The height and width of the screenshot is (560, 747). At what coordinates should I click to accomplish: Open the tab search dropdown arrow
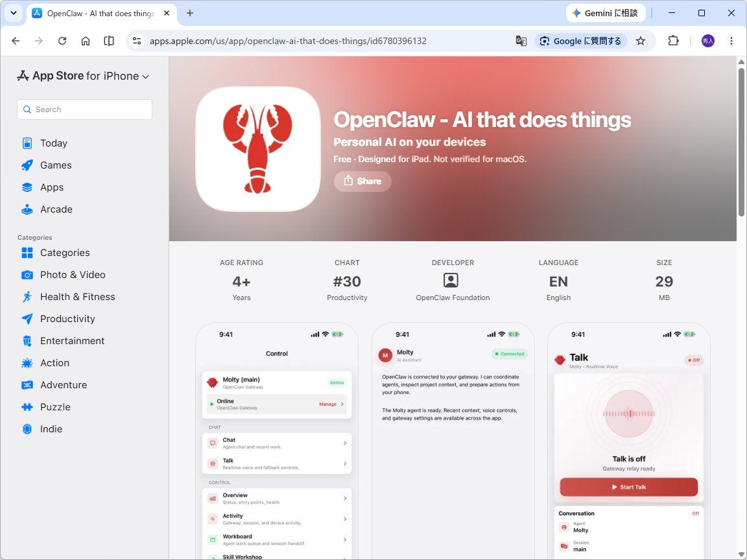pyautogui.click(x=14, y=13)
